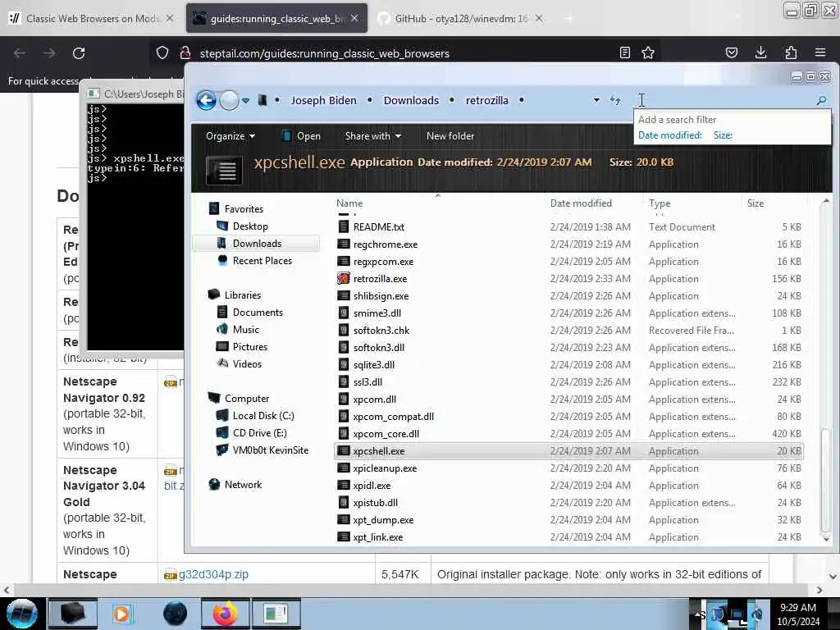Click the Firefox taskbar icon
The height and width of the screenshot is (630, 840).
(225, 614)
